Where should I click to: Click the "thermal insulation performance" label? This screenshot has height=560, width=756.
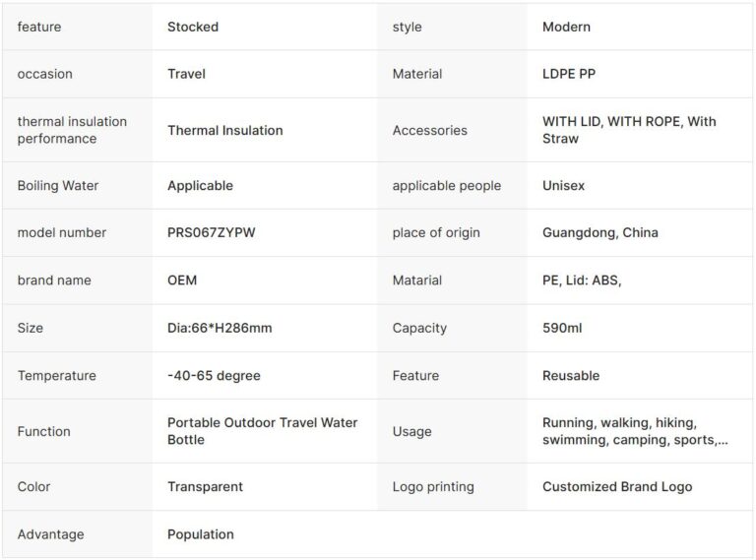click(72, 130)
